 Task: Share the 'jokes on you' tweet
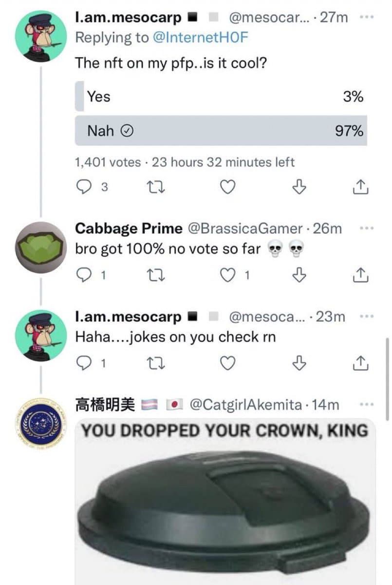coord(359,363)
